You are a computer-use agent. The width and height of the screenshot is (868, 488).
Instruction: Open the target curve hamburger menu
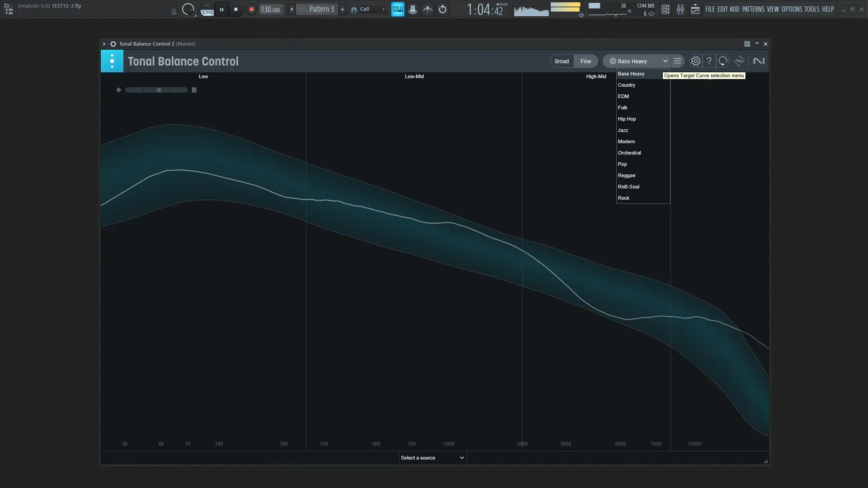pyautogui.click(x=677, y=61)
